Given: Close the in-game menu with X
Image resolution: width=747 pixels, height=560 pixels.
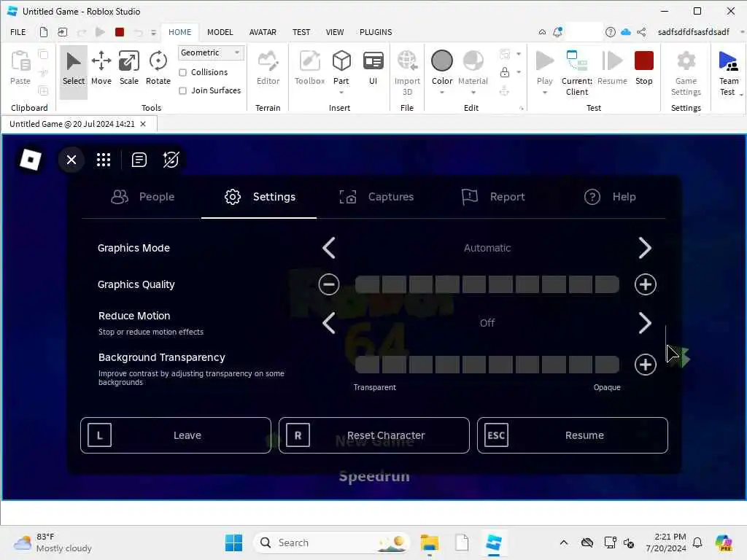Looking at the screenshot, I should 71,160.
